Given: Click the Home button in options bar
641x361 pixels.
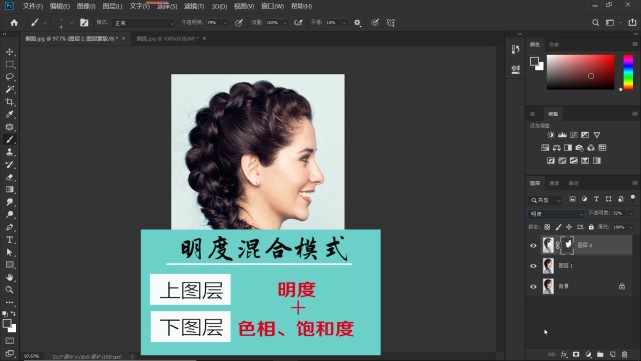Looking at the screenshot, I should pyautogui.click(x=14, y=23).
